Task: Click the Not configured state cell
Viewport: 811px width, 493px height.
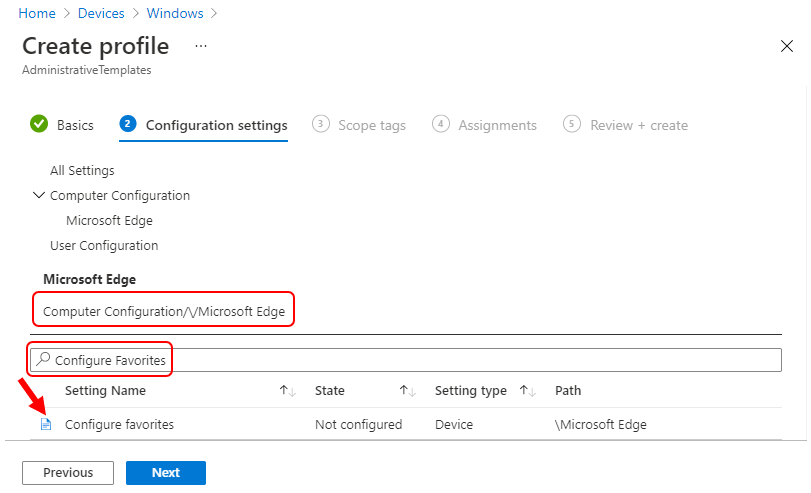Action: [x=358, y=425]
